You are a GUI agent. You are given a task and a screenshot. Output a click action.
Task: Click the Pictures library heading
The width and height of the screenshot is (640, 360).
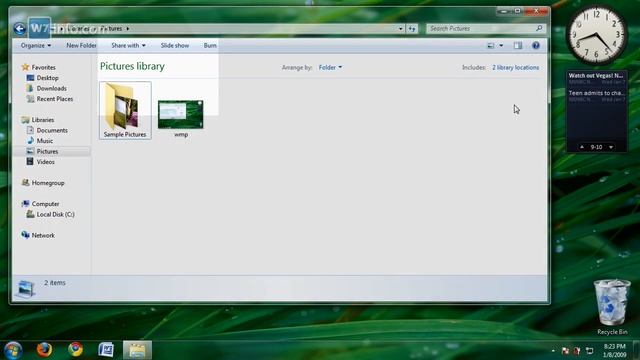[132, 66]
